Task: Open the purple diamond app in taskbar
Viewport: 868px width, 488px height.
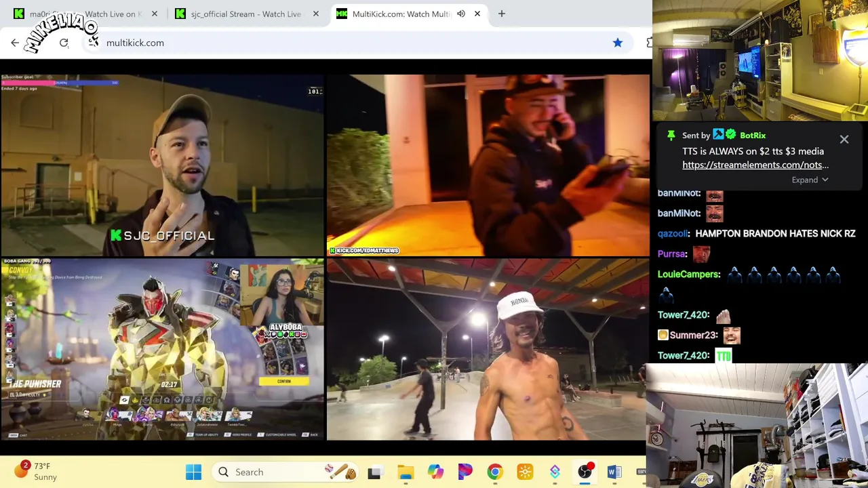Action: [x=555, y=472]
